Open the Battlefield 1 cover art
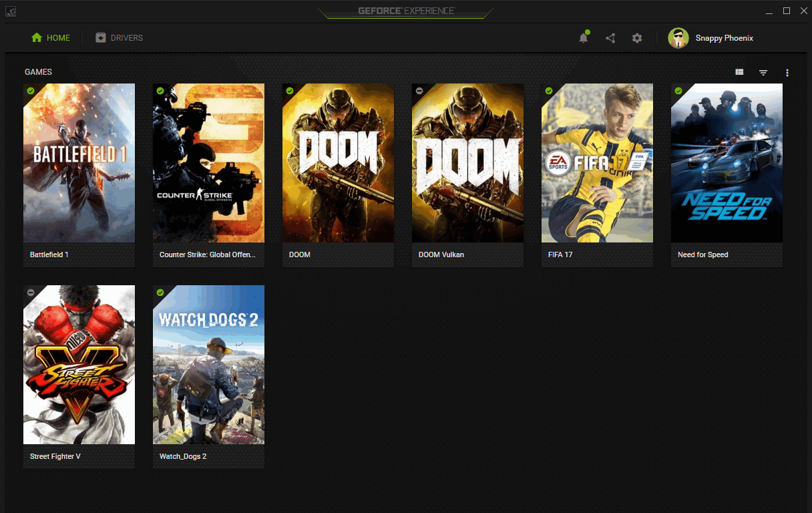 [x=79, y=163]
